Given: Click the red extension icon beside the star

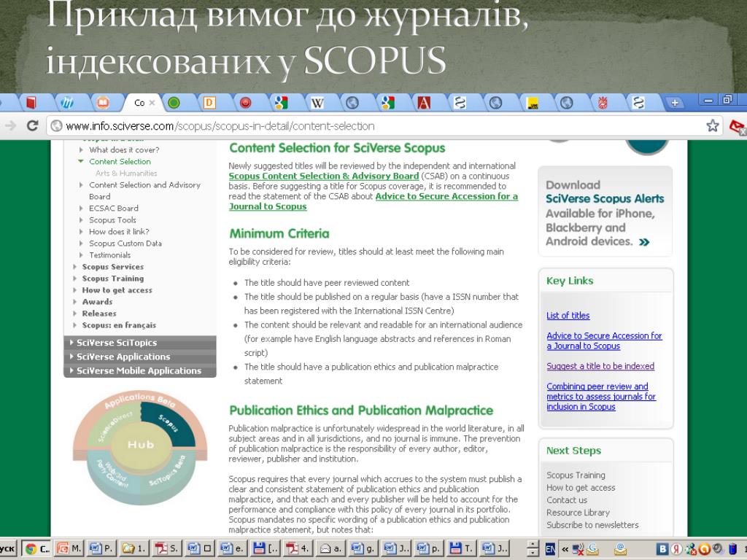Looking at the screenshot, I should tap(738, 127).
